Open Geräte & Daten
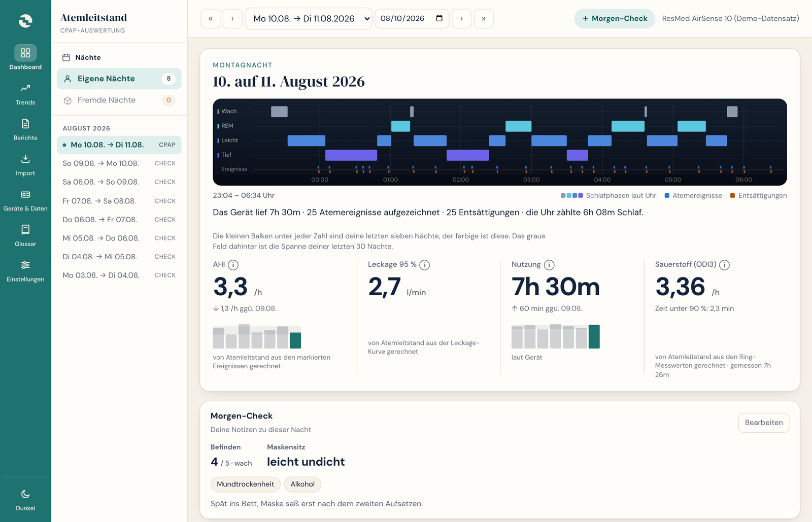Viewport: 812px width, 522px height. [25, 201]
